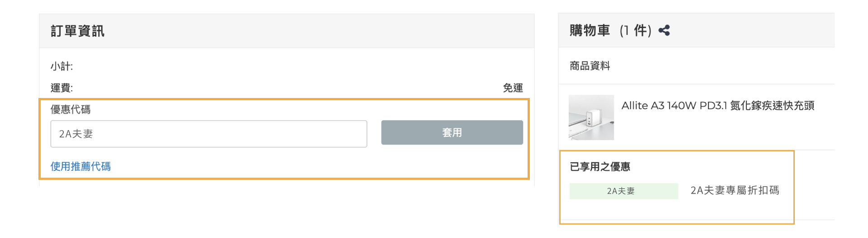Screen dimensions: 868x238
Task: Click the 購物車 cart title
Action: [590, 31]
